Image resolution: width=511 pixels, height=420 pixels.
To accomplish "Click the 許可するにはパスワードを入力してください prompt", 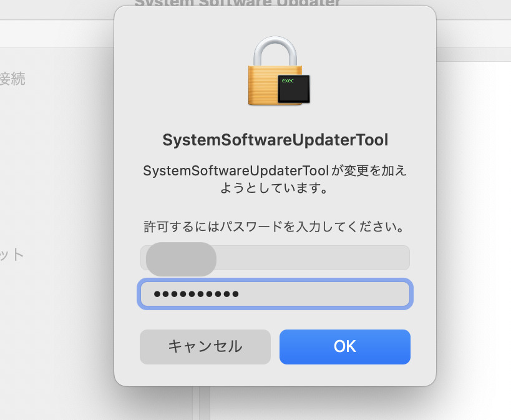I will pos(275,225).
